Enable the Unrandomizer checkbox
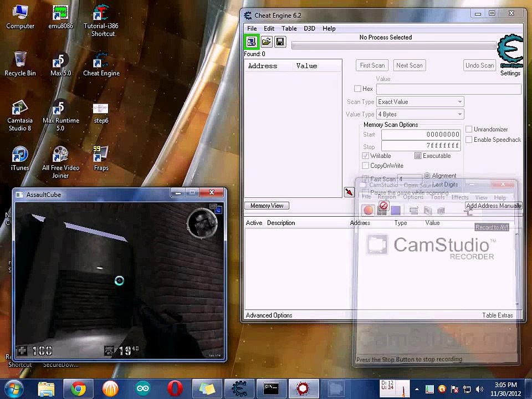This screenshot has width=532, height=399. coord(469,129)
